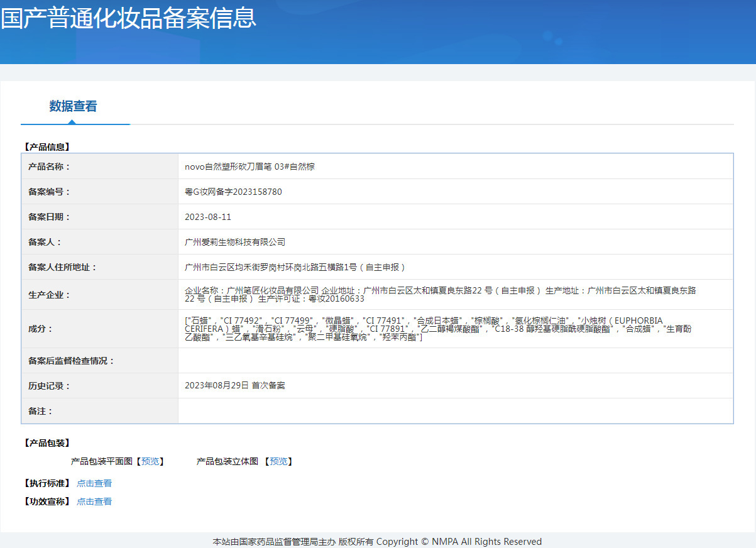Click the 成分 label cell
The width and height of the screenshot is (756, 548).
[100, 329]
